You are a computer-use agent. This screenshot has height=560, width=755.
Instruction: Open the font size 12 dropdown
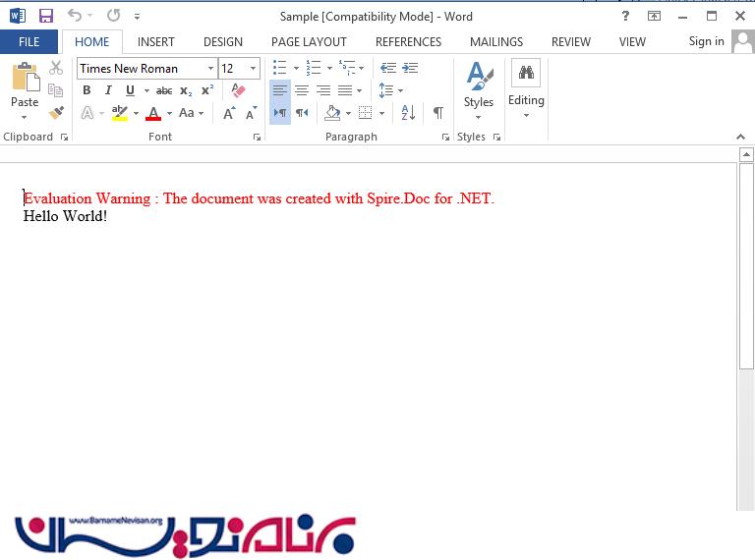[253, 69]
